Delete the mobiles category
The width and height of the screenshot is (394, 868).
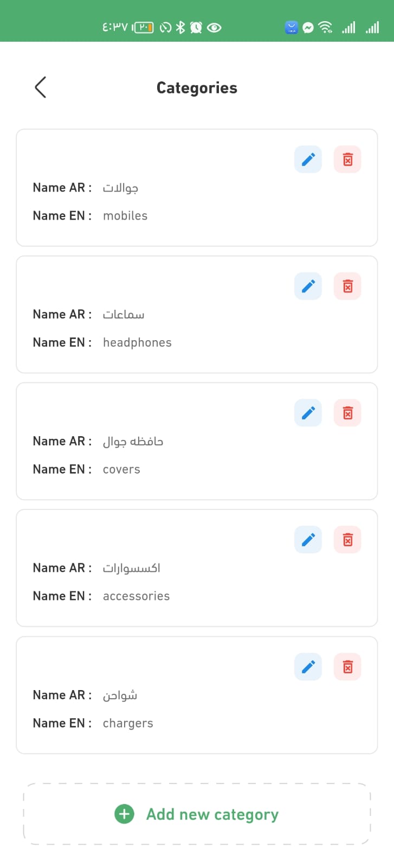click(347, 159)
